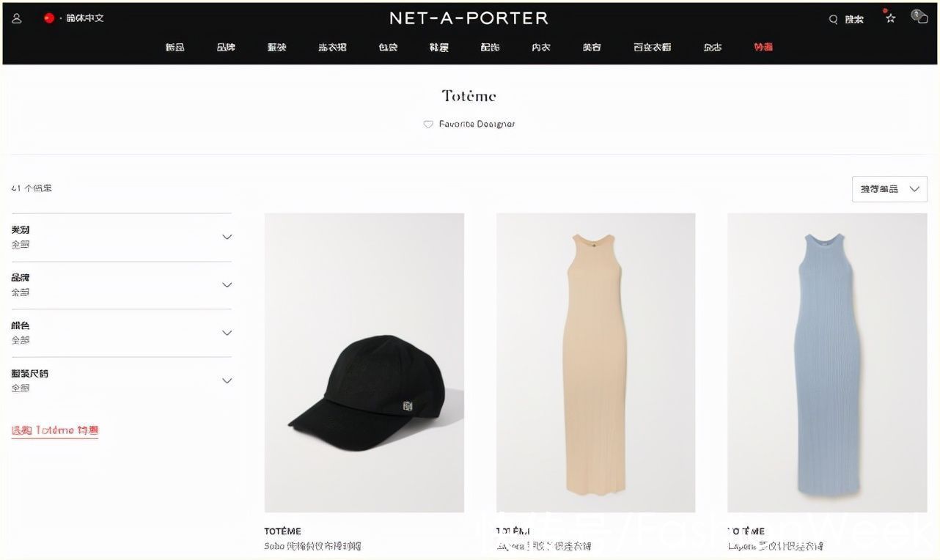Screen dimensions: 940x560
Task: Open the 包袋 menu in navigation
Action: click(388, 48)
